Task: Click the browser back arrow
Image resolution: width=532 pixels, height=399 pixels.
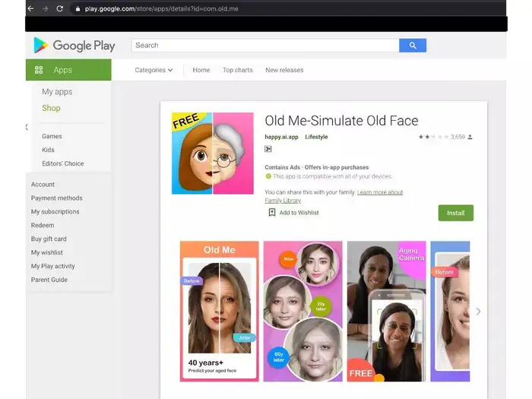Action: click(30, 8)
